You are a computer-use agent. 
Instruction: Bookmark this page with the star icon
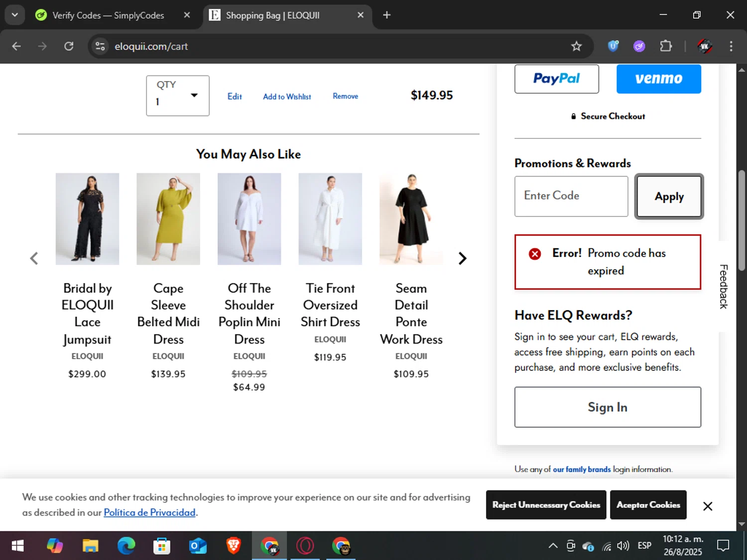576,46
